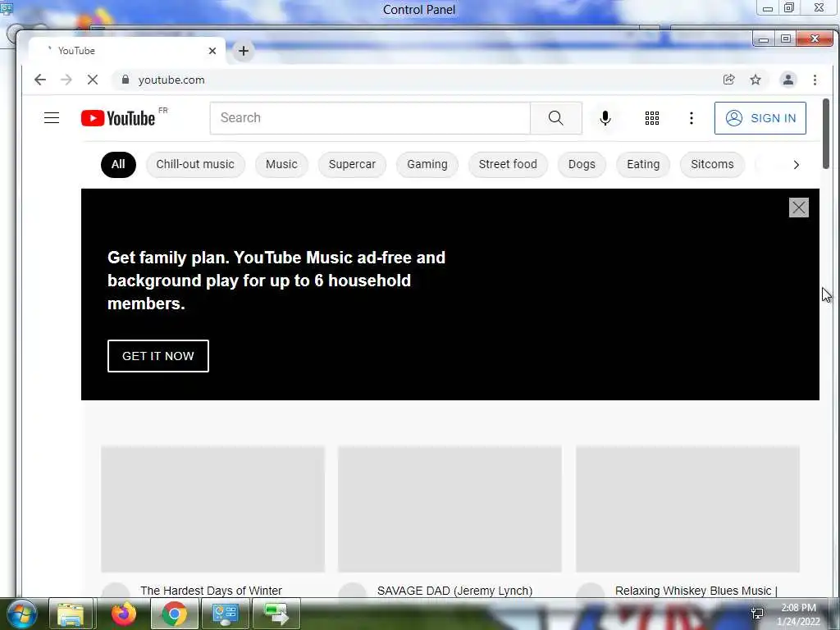Image resolution: width=840 pixels, height=630 pixels.
Task: Click the browser forward arrow
Action: 66,80
